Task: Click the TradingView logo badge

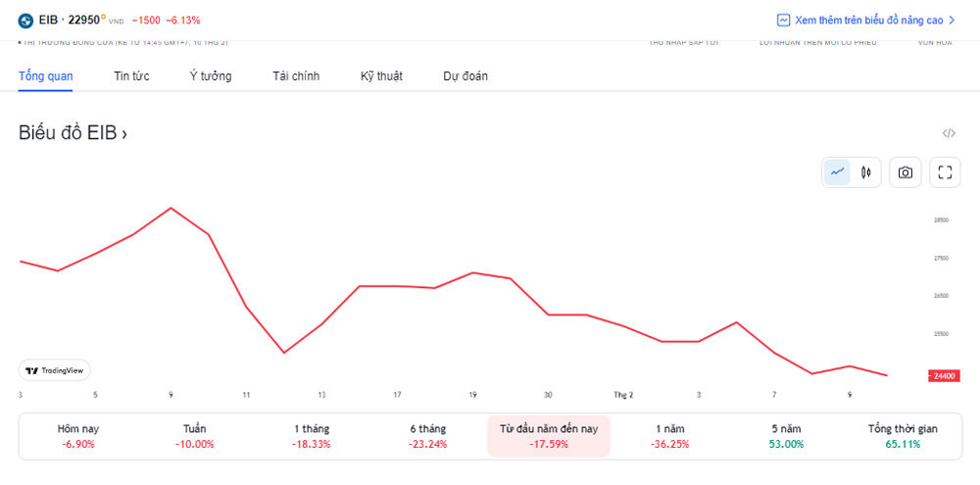Action: [55, 370]
